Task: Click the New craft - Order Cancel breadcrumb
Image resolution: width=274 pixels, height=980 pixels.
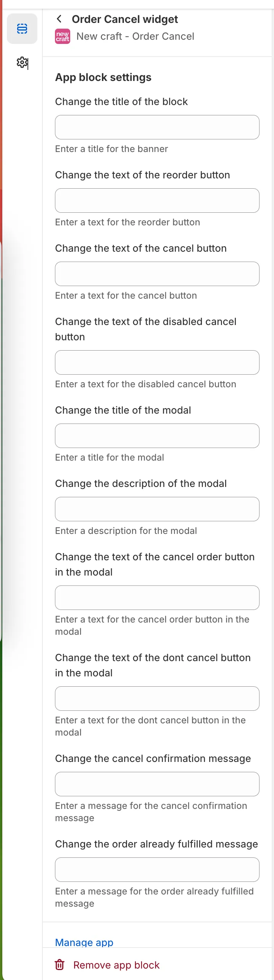Action: pyautogui.click(x=135, y=36)
